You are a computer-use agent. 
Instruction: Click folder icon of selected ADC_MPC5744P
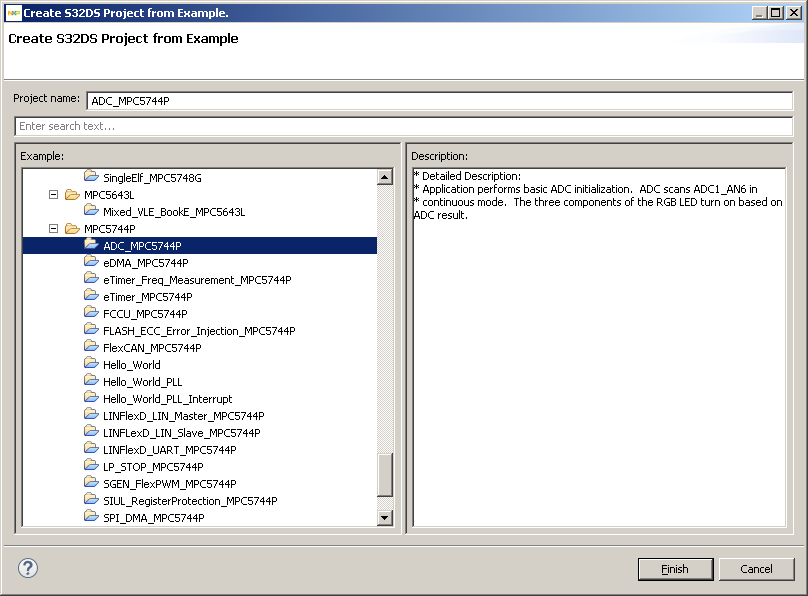coord(91,245)
